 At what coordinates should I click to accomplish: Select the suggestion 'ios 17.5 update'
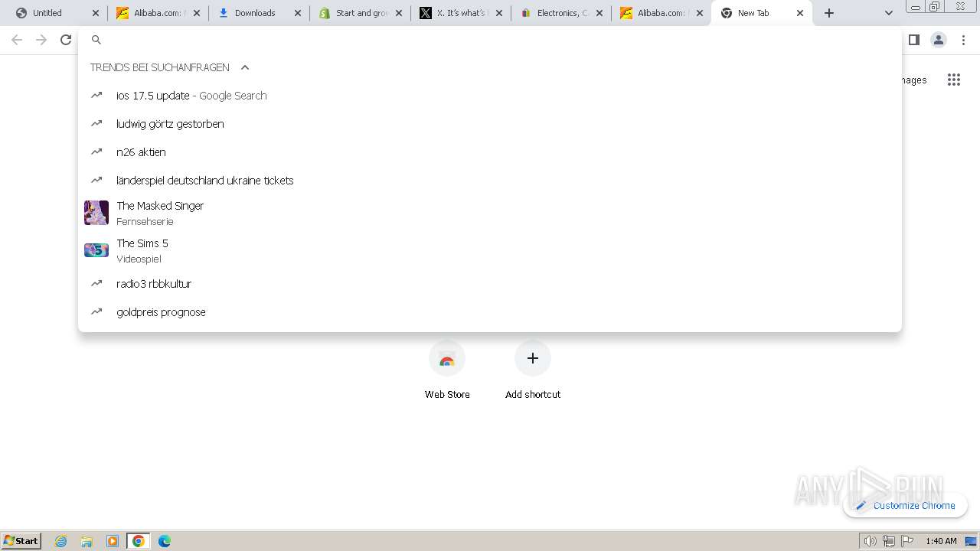click(x=490, y=96)
